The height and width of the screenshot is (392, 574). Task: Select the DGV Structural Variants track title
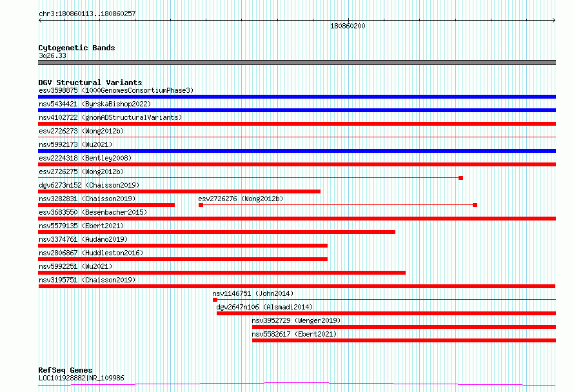pos(90,83)
